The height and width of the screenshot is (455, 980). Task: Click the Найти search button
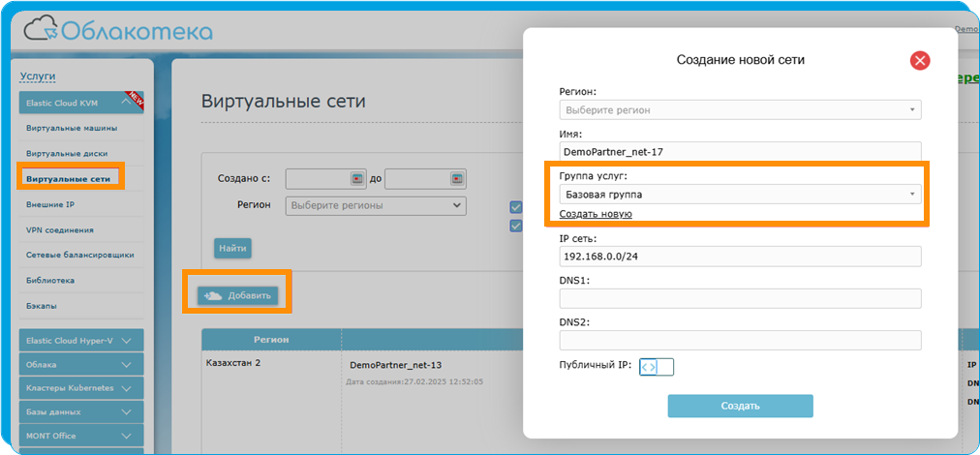click(x=232, y=248)
